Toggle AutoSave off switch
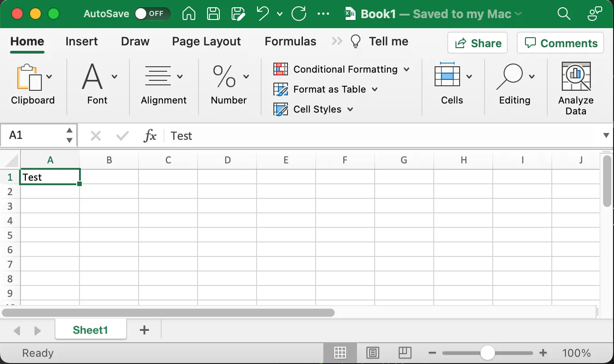614x364 pixels. click(x=153, y=14)
